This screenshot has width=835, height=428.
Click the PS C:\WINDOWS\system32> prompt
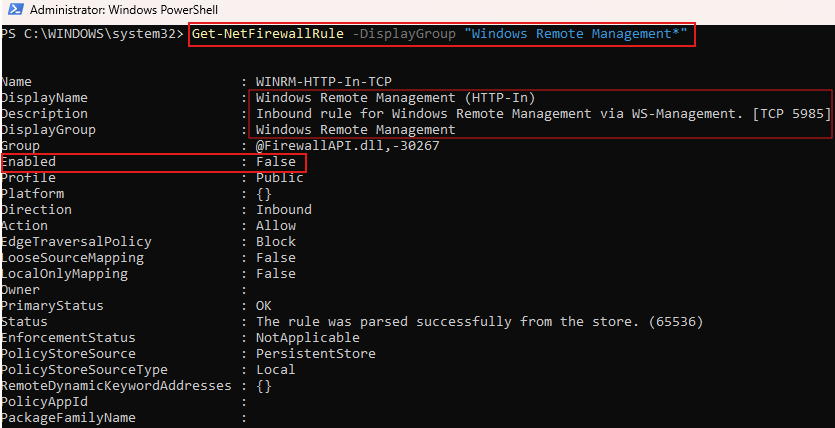92,34
